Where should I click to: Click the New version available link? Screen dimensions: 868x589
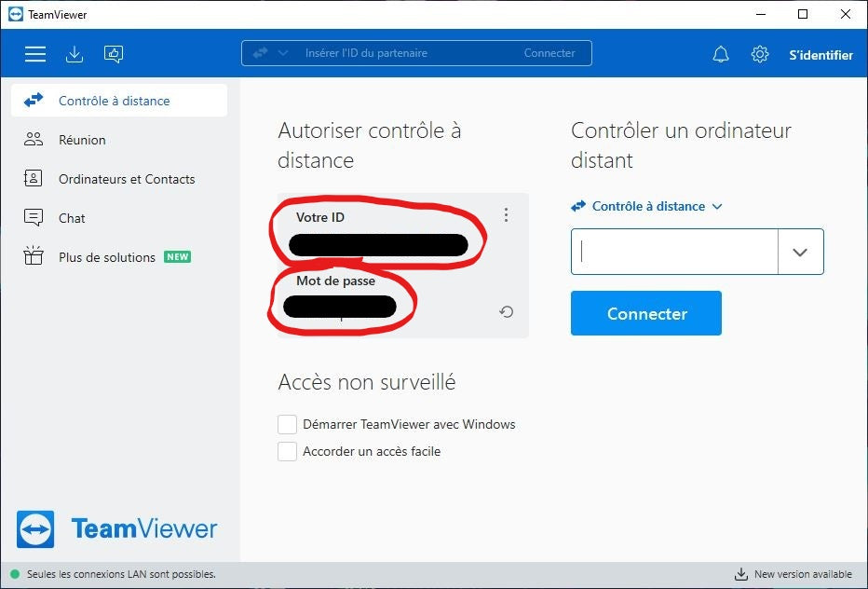coord(803,574)
